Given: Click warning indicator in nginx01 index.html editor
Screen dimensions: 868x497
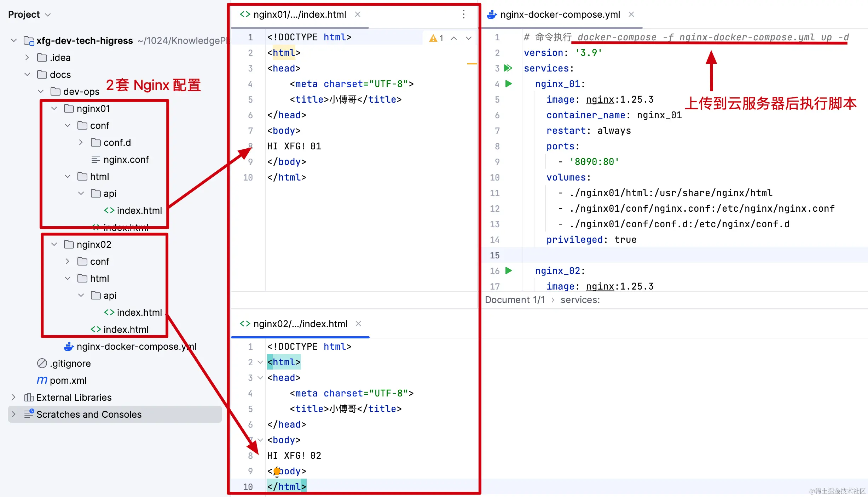Looking at the screenshot, I should click(436, 38).
